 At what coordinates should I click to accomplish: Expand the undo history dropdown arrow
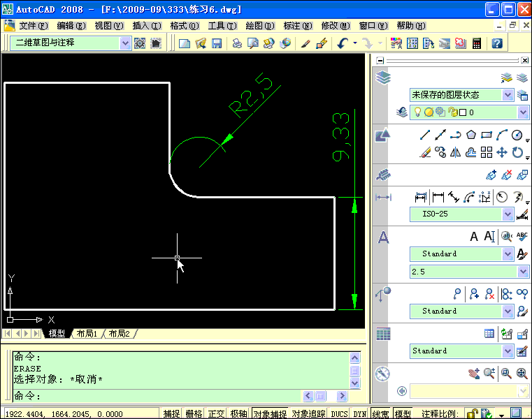(355, 43)
